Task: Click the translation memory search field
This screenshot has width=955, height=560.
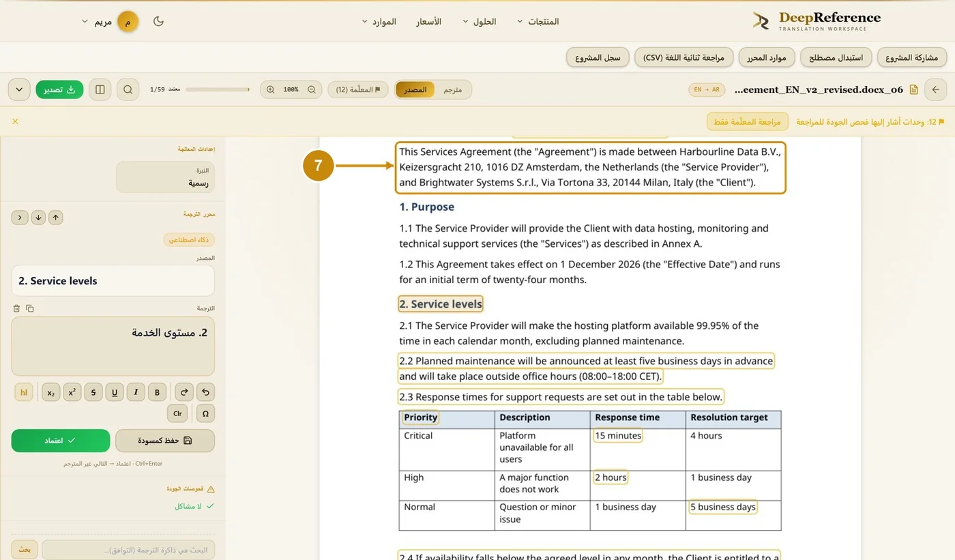Action: (x=128, y=550)
